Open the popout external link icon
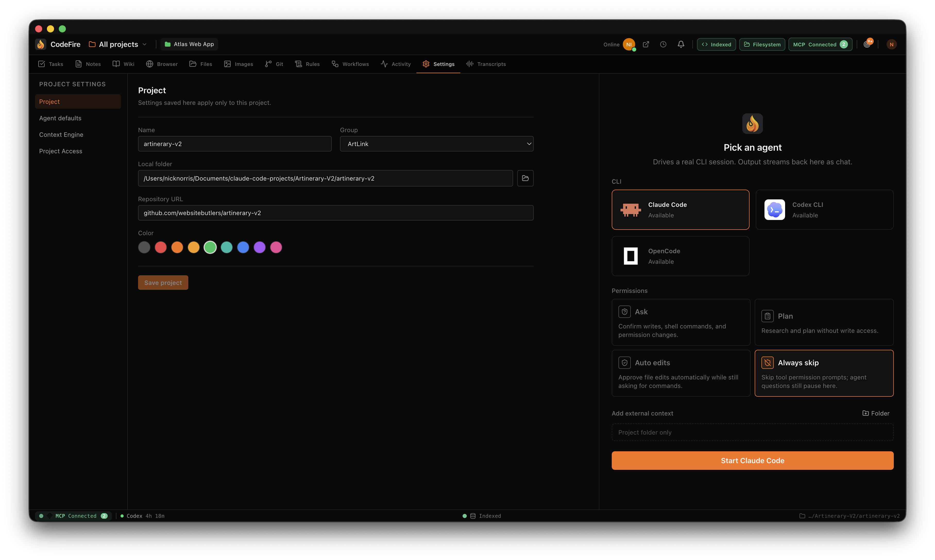Image resolution: width=935 pixels, height=560 pixels. 646,44
